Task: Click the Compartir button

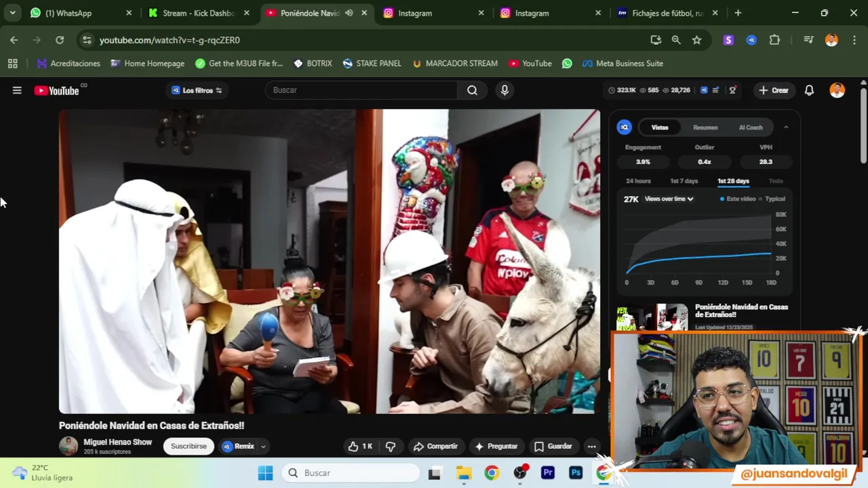Action: click(435, 446)
